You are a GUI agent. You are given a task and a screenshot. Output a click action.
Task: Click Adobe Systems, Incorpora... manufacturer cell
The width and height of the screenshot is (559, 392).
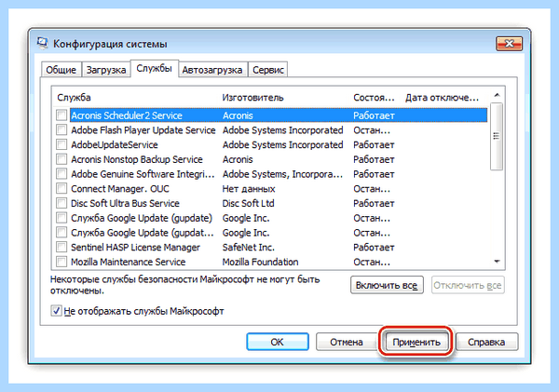coord(282,174)
